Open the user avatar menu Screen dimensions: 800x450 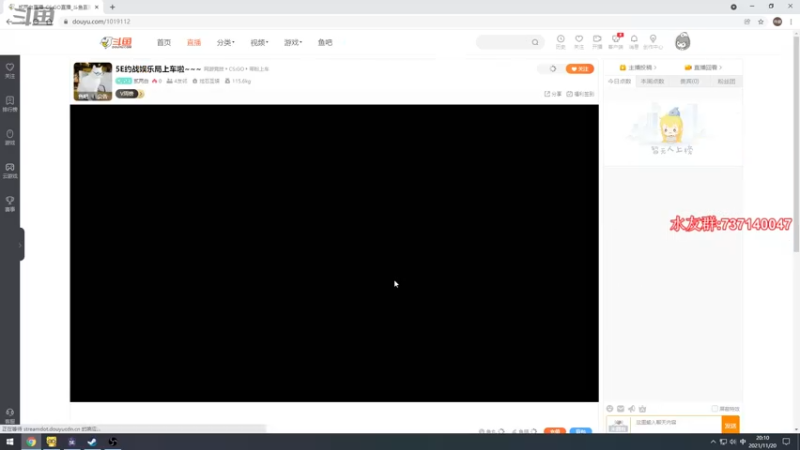682,42
